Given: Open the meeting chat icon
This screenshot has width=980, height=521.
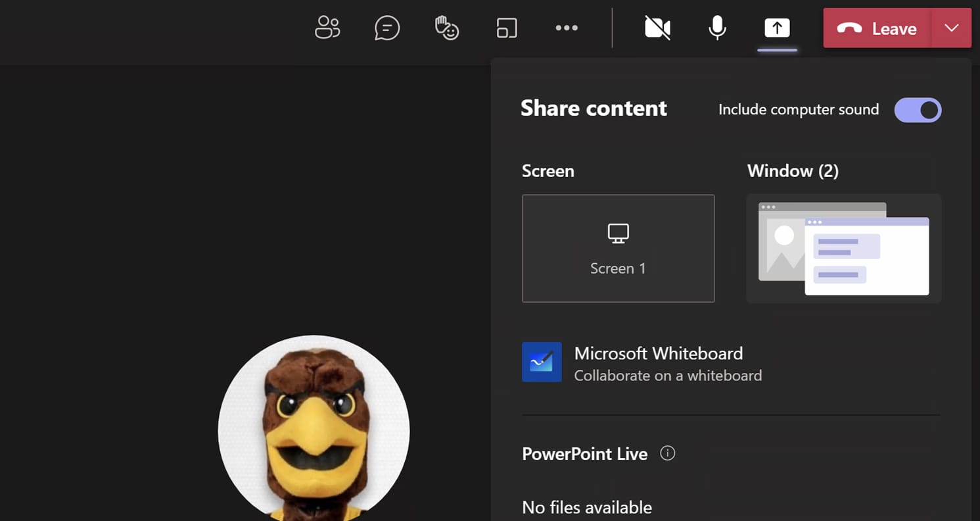Looking at the screenshot, I should 387,28.
